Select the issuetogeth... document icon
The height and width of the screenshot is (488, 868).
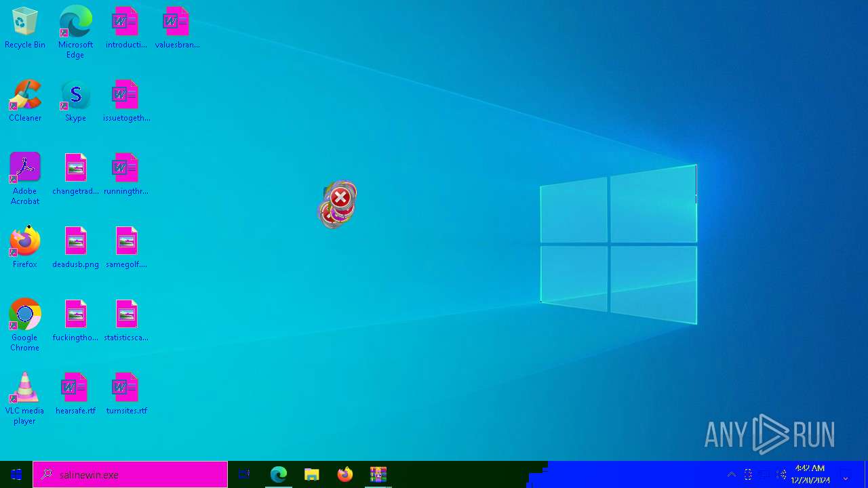[x=126, y=101]
